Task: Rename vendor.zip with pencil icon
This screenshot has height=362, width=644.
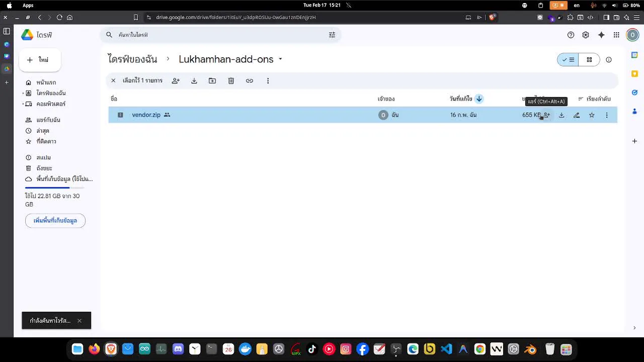Action: coord(577,115)
